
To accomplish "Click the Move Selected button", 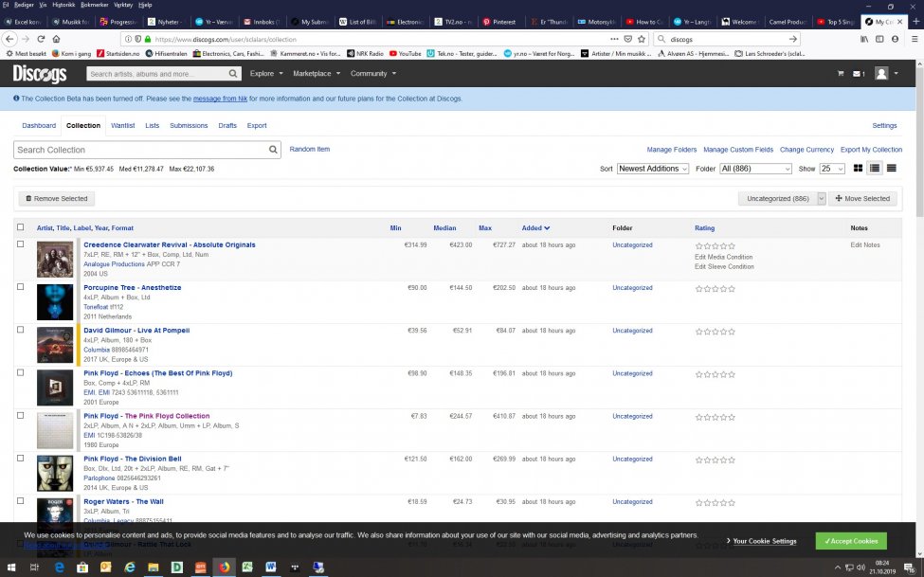I will 862,199.
